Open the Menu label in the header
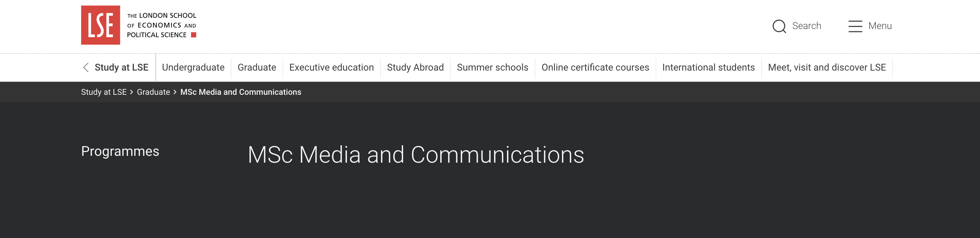980x238 pixels. 880,26
